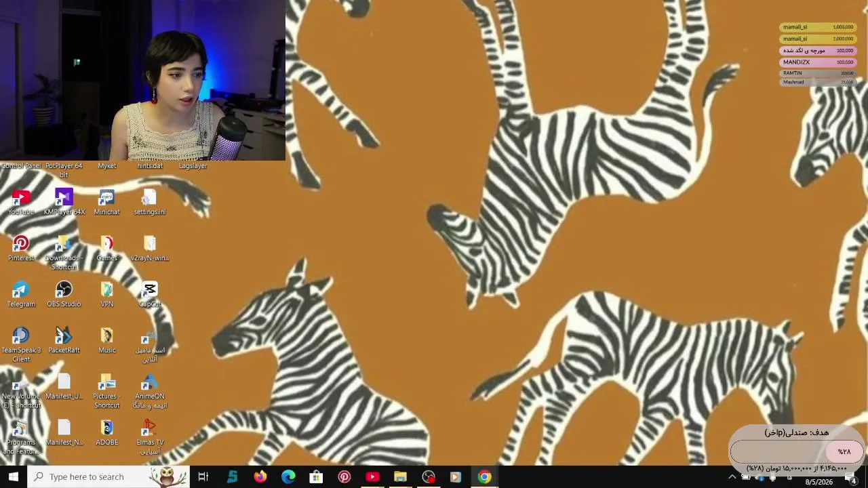Click the taskbar icon immediately left of Chrome
This screenshot has width=868, height=488.
pyautogui.click(x=456, y=476)
